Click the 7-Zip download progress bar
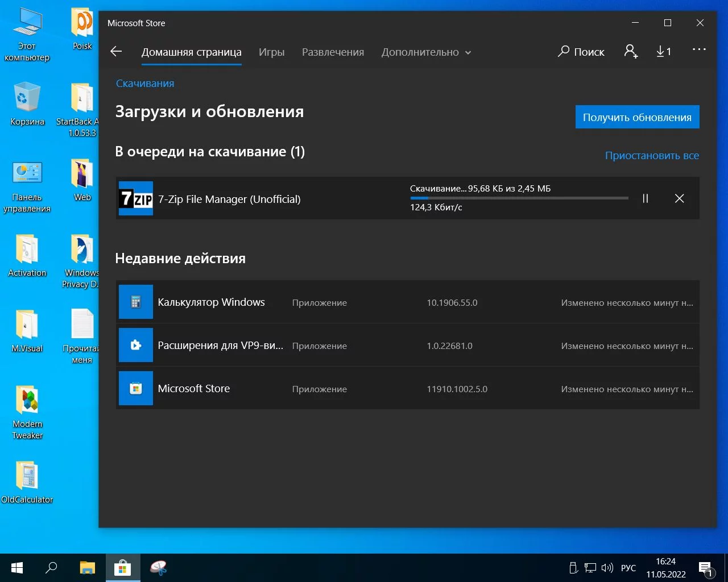728x582 pixels. click(x=519, y=198)
